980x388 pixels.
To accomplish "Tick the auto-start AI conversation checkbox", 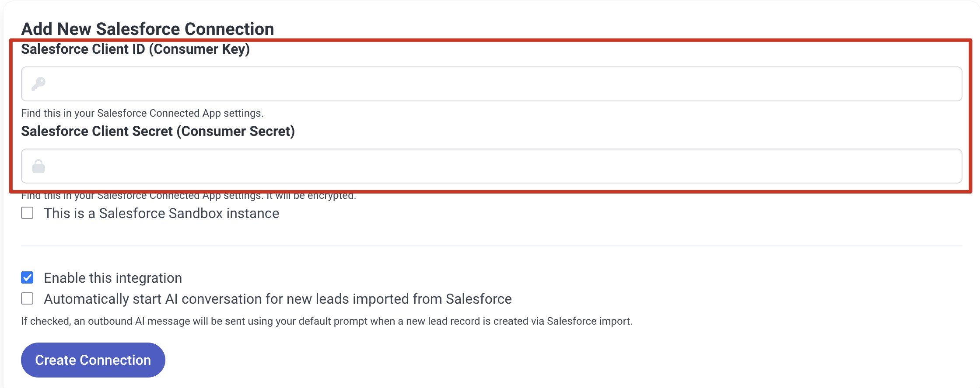I will (x=27, y=298).
